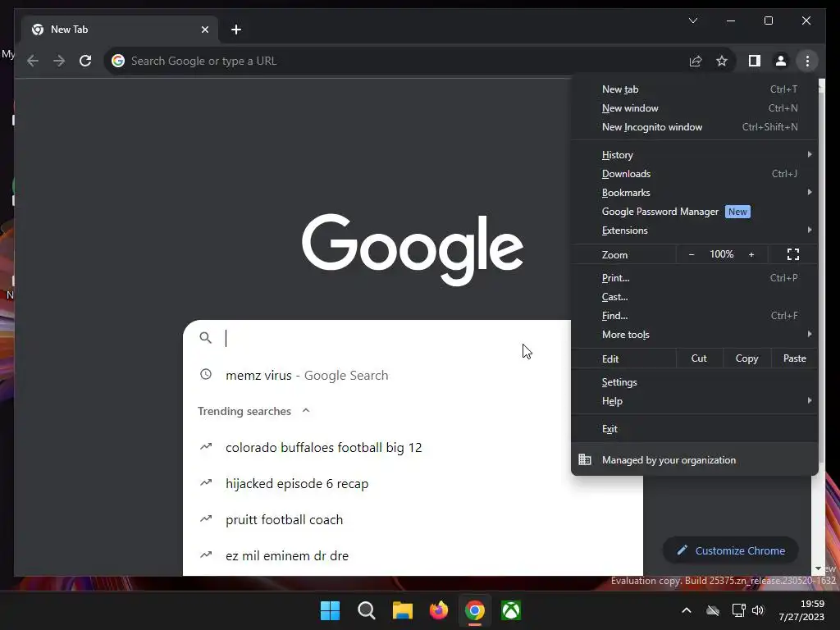Click the Customize Chrome button
The width and height of the screenshot is (840, 630).
[731, 550]
